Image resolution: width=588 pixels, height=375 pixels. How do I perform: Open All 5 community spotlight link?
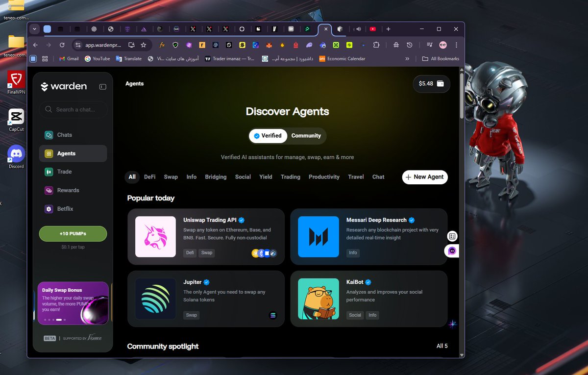click(x=442, y=346)
